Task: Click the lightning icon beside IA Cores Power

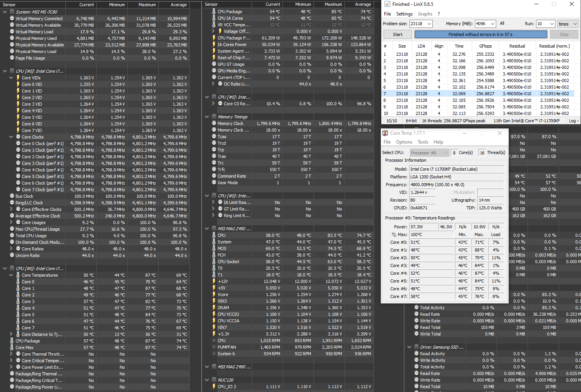Action: (214, 45)
